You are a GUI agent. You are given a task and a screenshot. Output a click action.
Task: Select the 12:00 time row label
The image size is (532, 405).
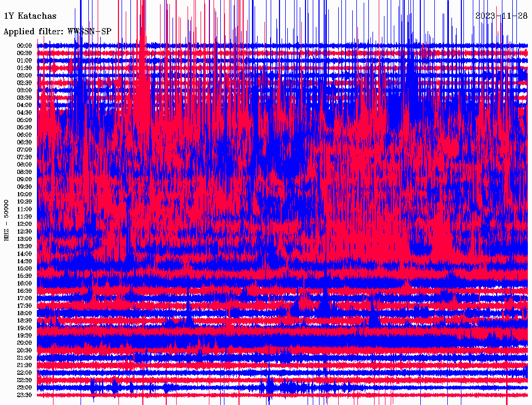pyautogui.click(x=24, y=224)
